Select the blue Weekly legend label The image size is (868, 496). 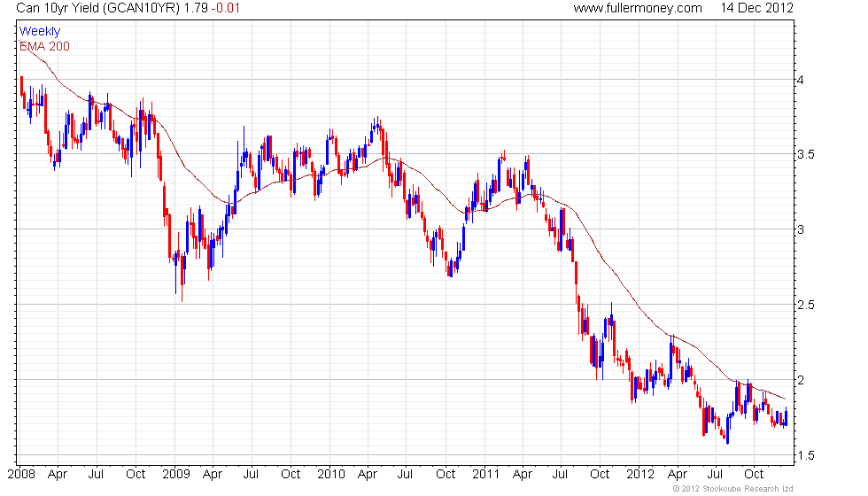point(39,32)
